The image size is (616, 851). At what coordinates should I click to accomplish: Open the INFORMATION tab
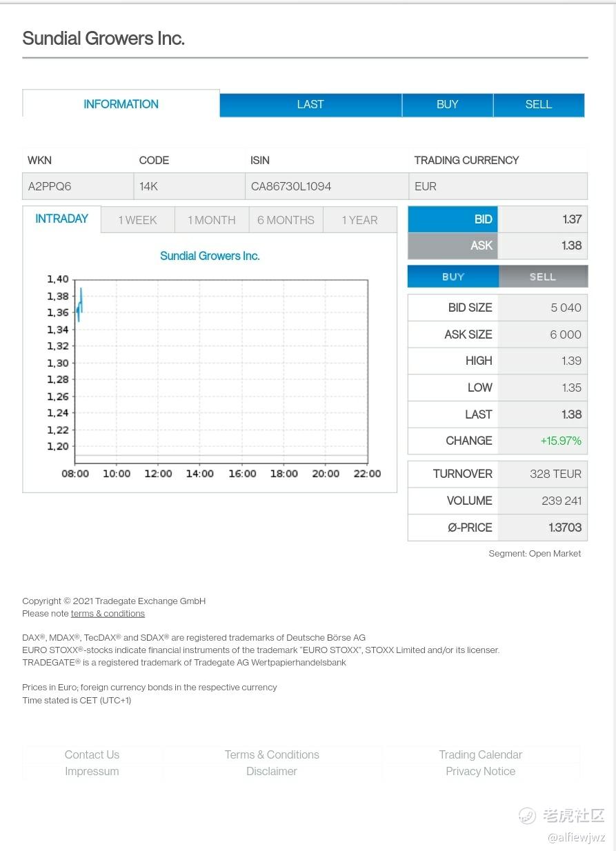[121, 104]
